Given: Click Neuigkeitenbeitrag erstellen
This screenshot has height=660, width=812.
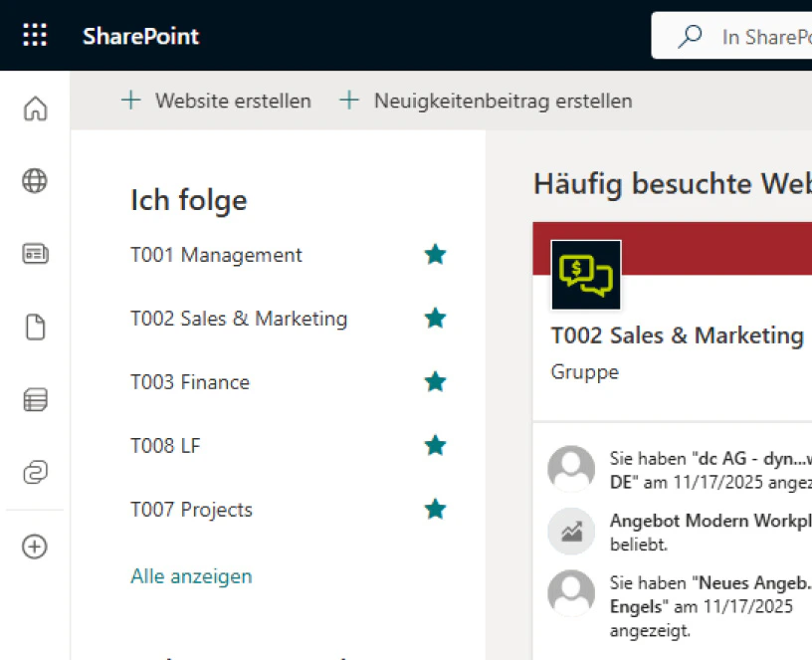Looking at the screenshot, I should (x=503, y=101).
